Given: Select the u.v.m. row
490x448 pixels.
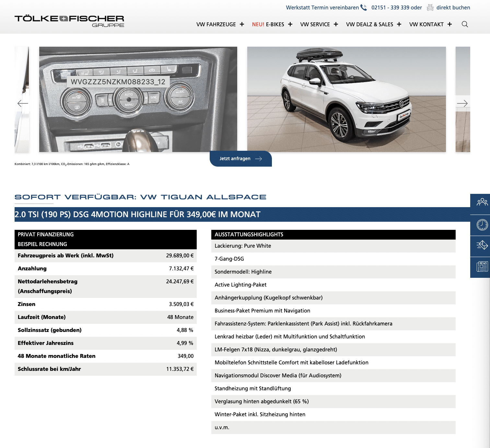Looking at the screenshot, I should point(333,428).
